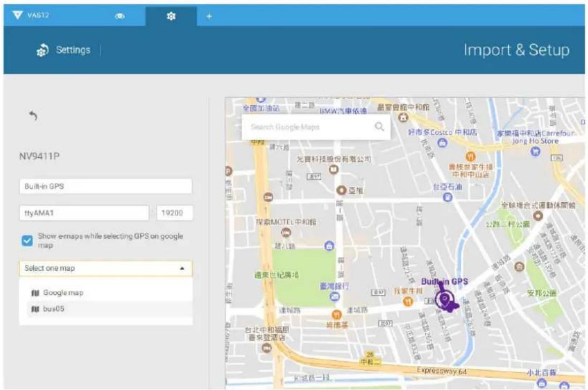Image resolution: width=588 pixels, height=390 pixels.
Task: Click the purple Built-in GPS map marker
Action: click(x=446, y=300)
